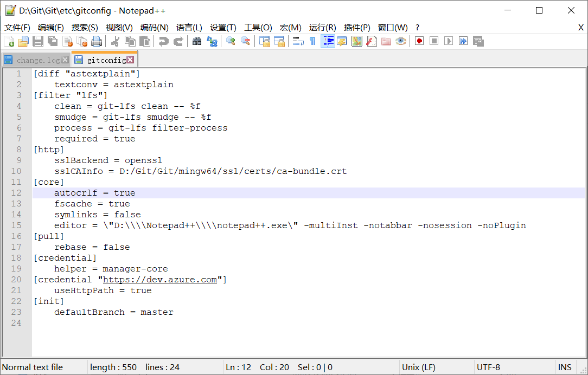Viewport: 588px width, 375px height.
Task: Click 'Normal text file' in status bar
Action: click(33, 367)
